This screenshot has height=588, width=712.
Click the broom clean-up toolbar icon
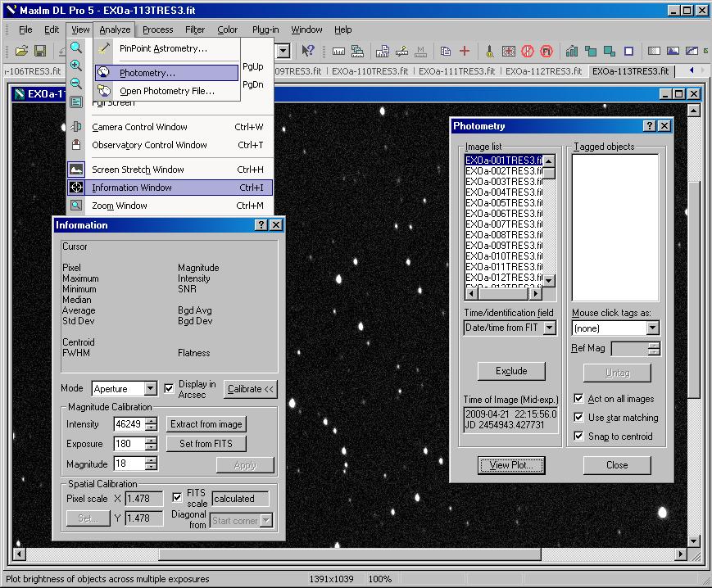(490, 51)
